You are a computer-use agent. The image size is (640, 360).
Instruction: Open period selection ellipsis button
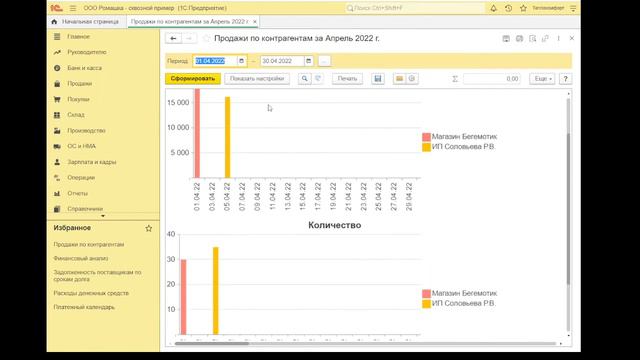(324, 61)
